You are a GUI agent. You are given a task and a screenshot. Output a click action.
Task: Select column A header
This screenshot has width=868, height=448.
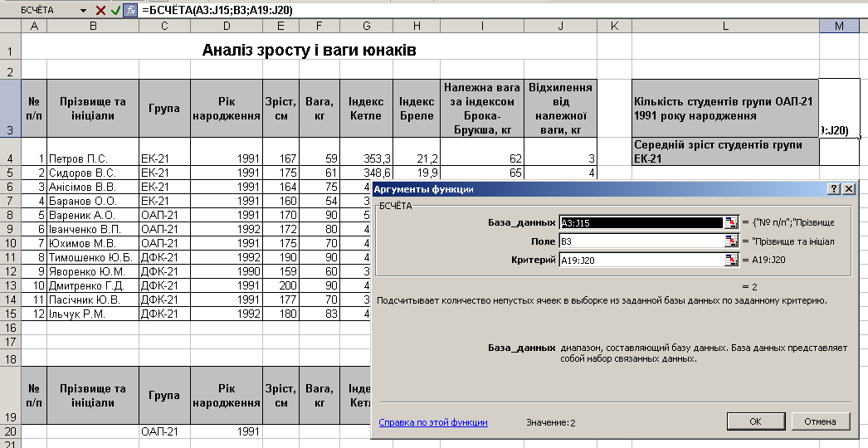(34, 26)
